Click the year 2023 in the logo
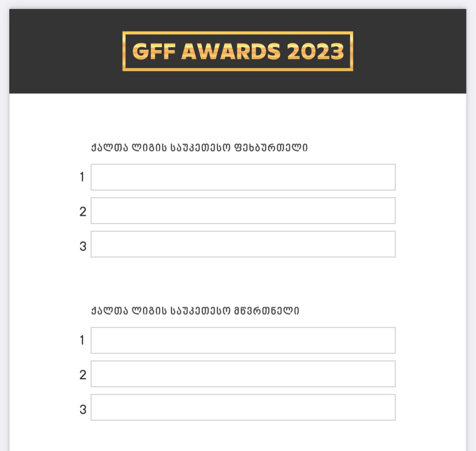 [315, 52]
